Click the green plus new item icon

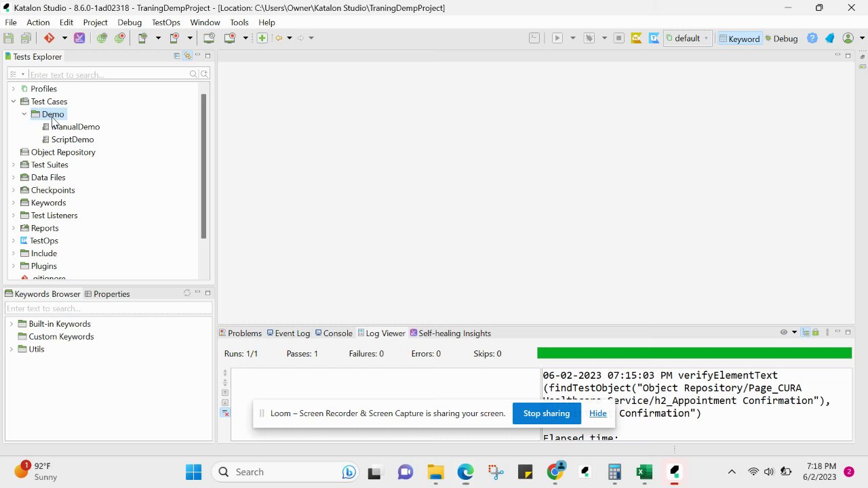pos(262,38)
